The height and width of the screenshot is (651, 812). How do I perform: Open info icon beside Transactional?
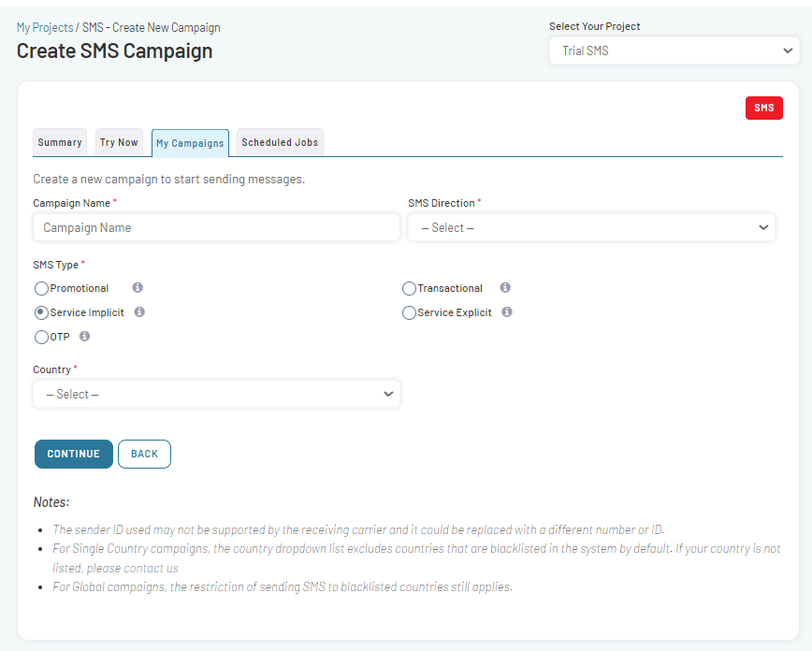tap(505, 287)
